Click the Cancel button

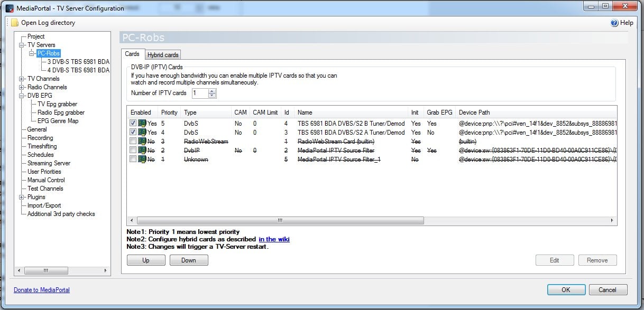[x=608, y=289]
